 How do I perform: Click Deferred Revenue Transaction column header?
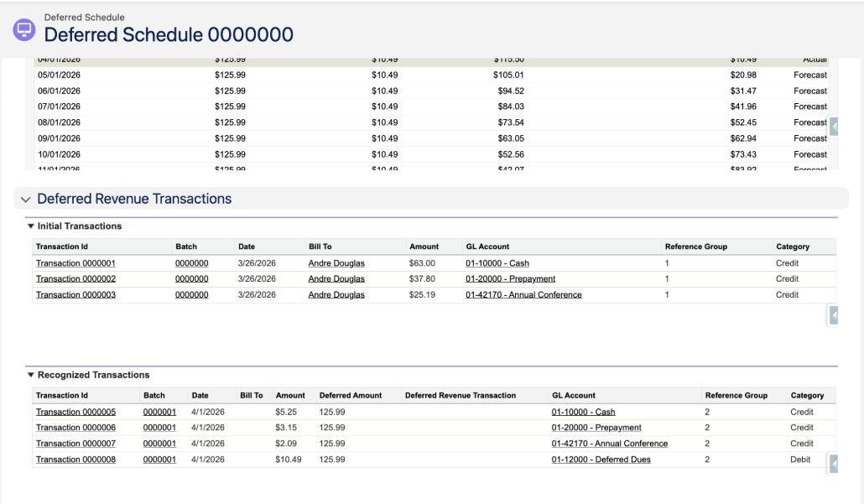tap(461, 396)
